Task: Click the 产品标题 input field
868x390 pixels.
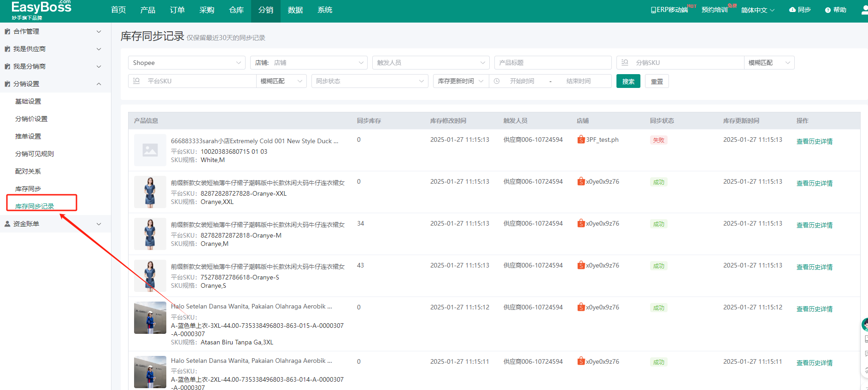Action: pos(552,63)
